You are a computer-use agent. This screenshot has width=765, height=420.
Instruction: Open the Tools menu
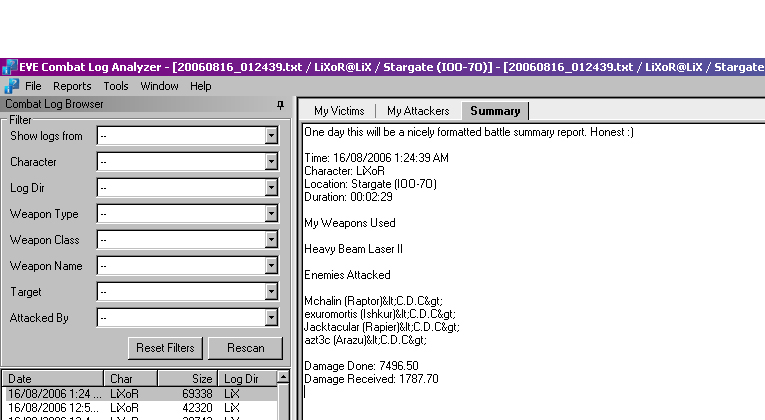tap(116, 86)
